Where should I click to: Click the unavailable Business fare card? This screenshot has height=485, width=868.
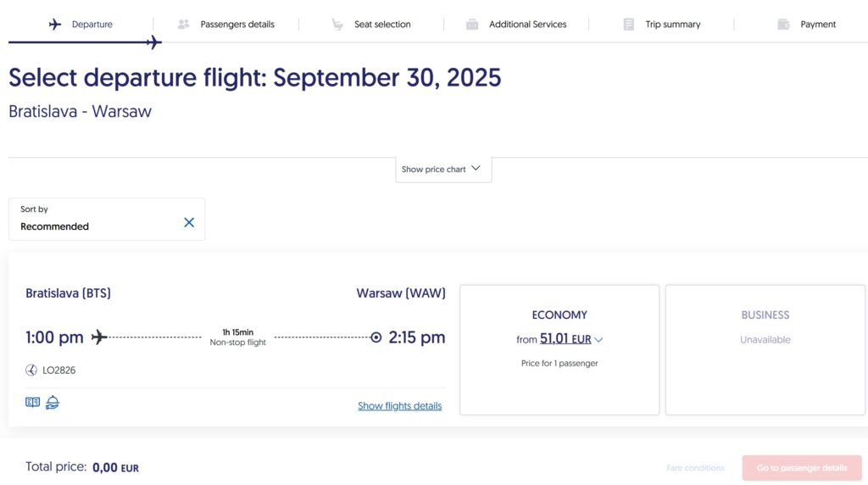[765, 349]
